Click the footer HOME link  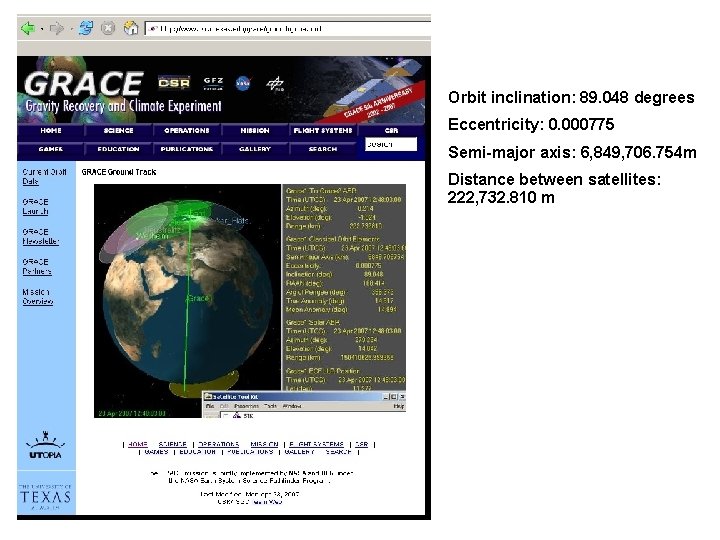[138, 444]
